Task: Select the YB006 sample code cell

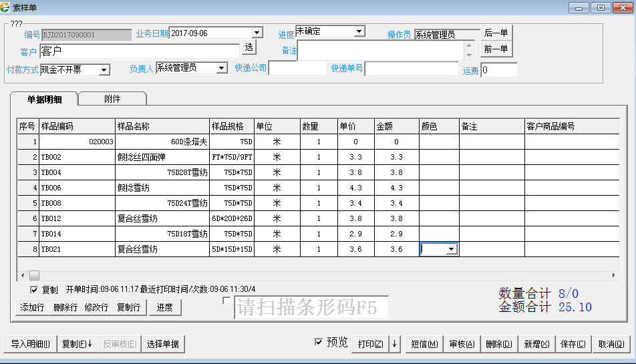Action: pos(77,188)
